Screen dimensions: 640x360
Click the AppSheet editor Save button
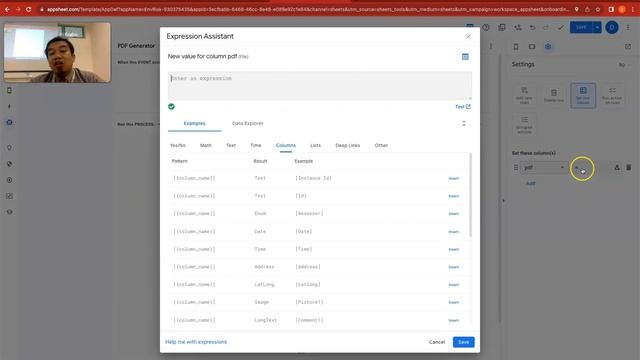(581, 27)
